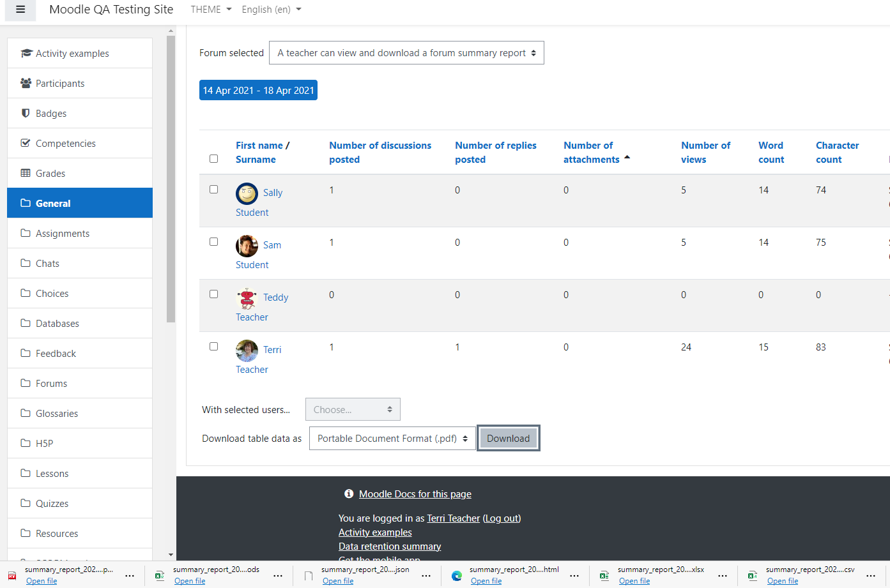The height and width of the screenshot is (588, 890).
Task: Click the Choices folder icon
Action: [x=26, y=293]
